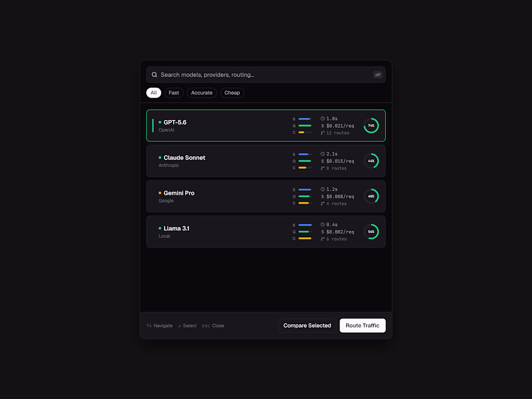Click the clock icon next to 0.4s
Screen dimensions: 532x399
click(323, 224)
